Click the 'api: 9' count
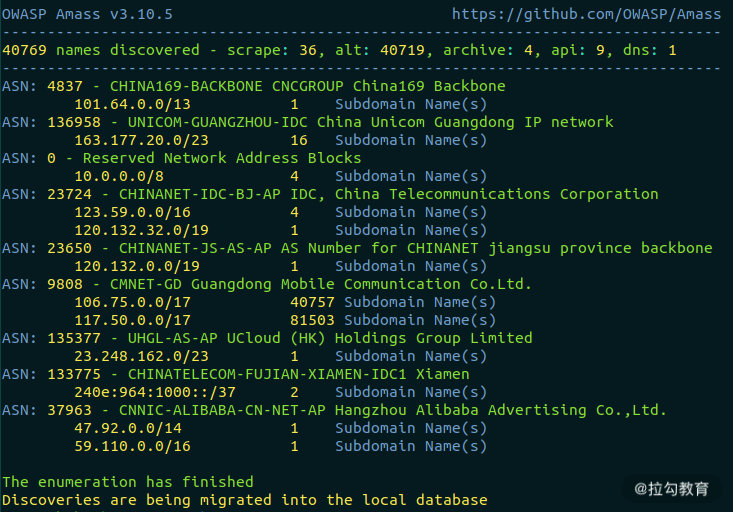 click(x=578, y=50)
